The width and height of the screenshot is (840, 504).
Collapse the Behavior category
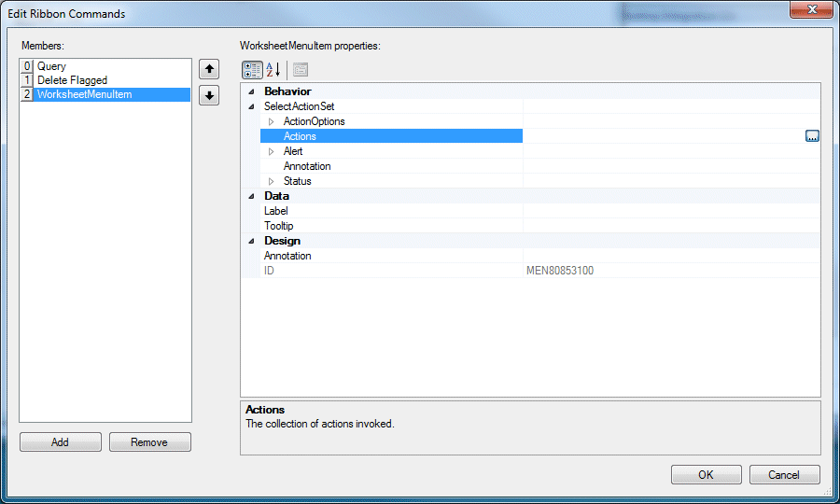click(x=251, y=91)
